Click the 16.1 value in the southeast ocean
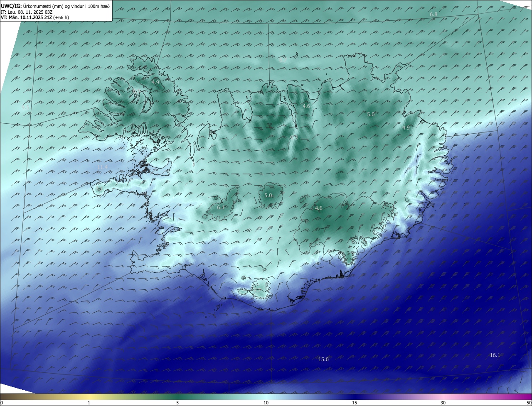Screen dimensions: 532x406 point(495,355)
